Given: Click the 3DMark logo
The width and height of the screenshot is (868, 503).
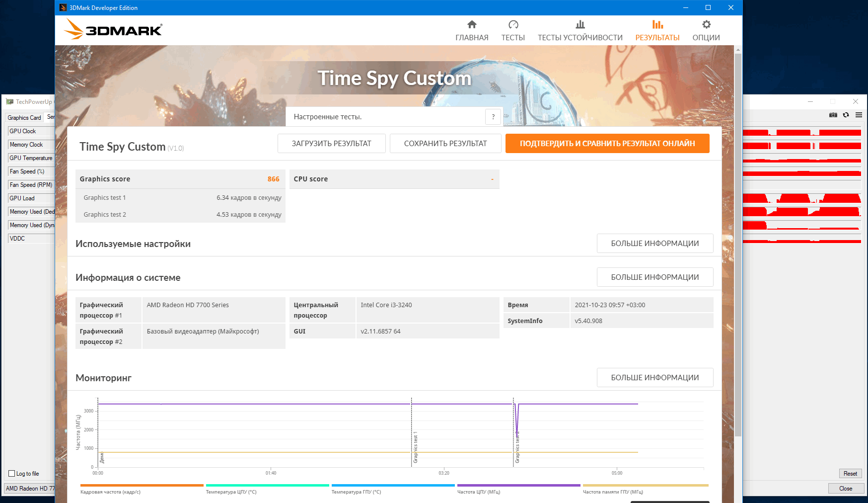Looking at the screenshot, I should [x=113, y=29].
